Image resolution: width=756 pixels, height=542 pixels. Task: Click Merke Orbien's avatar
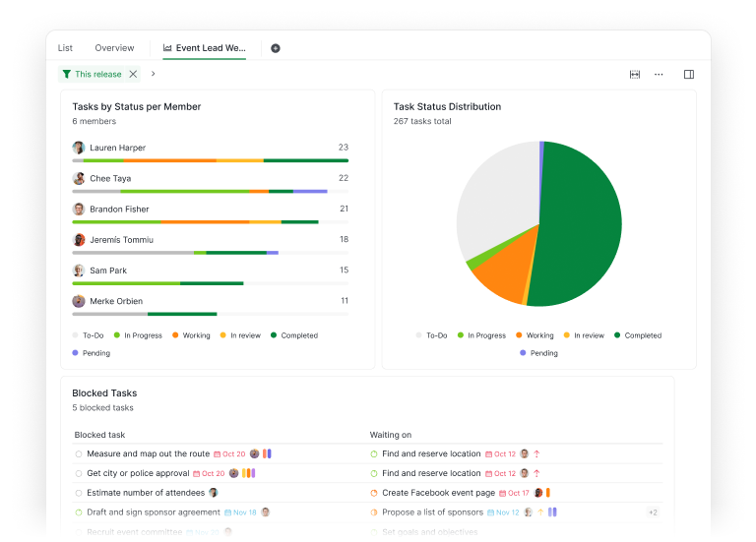tap(79, 301)
